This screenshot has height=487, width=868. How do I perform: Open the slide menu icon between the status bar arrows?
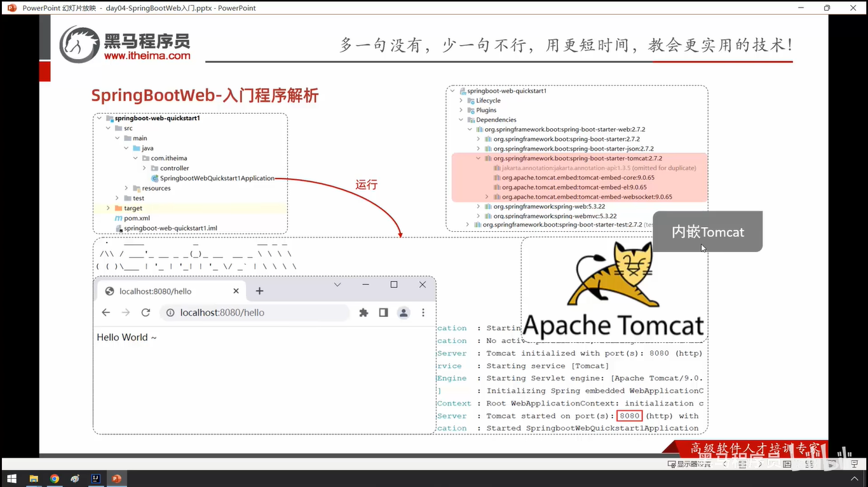(x=743, y=464)
